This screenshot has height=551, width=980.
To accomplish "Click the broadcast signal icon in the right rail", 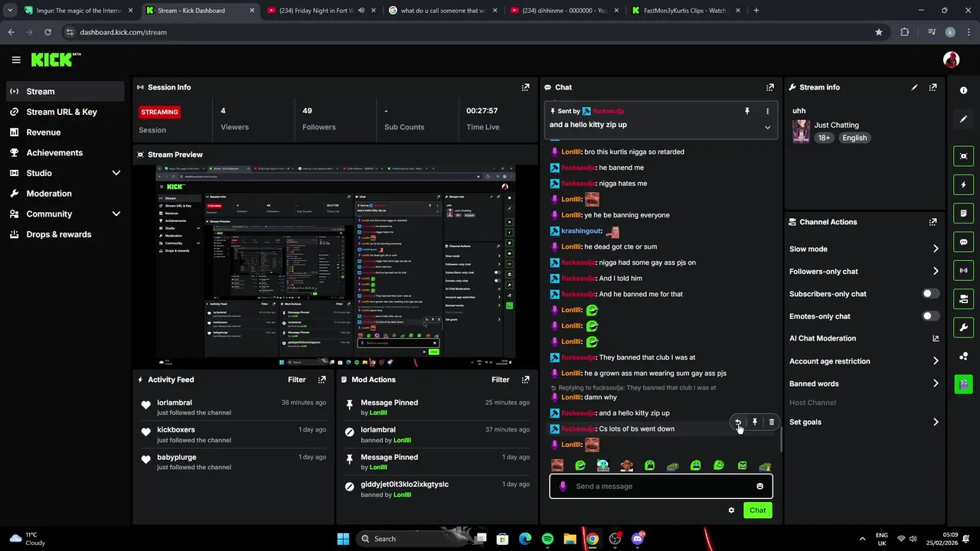I will point(963,270).
